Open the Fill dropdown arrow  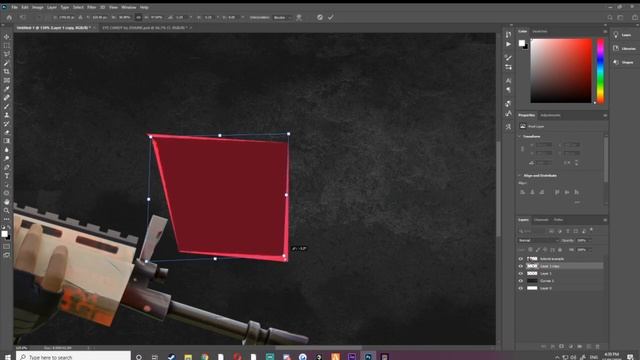point(589,250)
